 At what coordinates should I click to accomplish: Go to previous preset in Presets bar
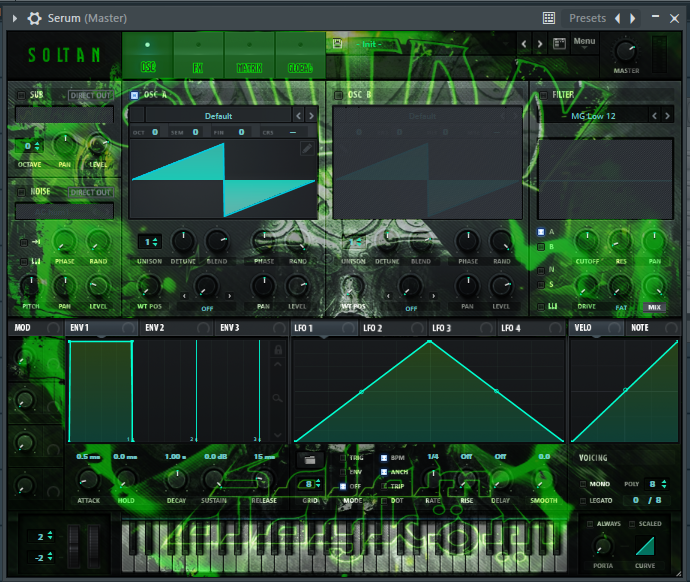(617, 18)
